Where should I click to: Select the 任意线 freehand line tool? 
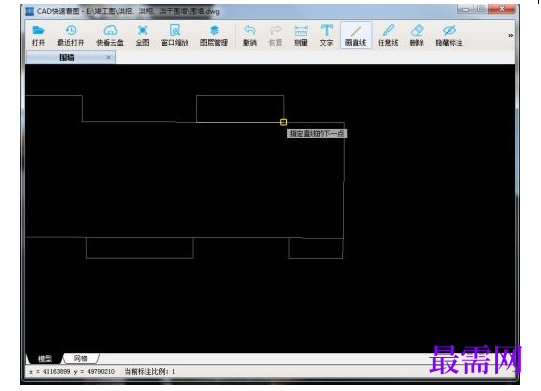pyautogui.click(x=388, y=35)
